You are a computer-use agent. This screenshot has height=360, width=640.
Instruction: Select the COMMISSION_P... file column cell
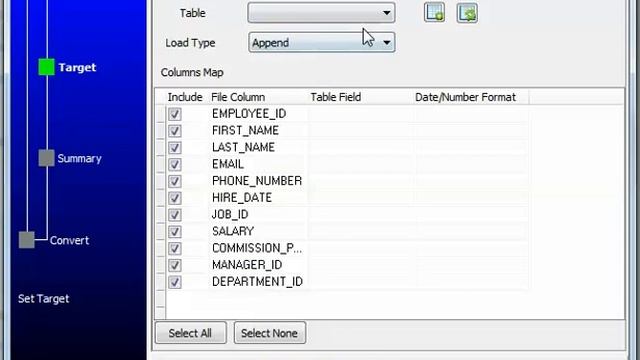(258, 248)
